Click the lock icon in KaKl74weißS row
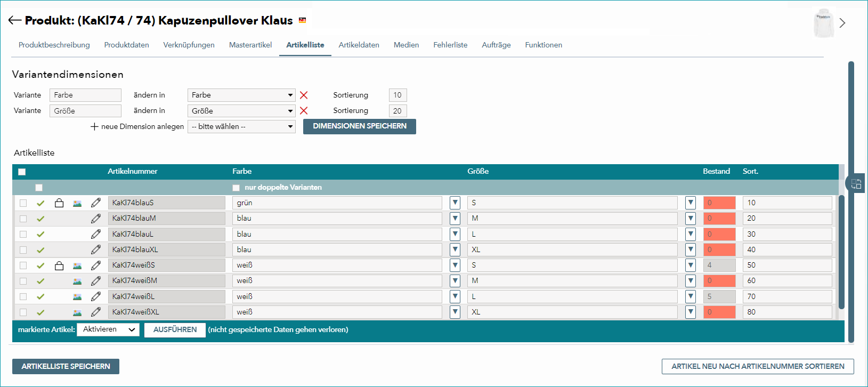 (59, 265)
